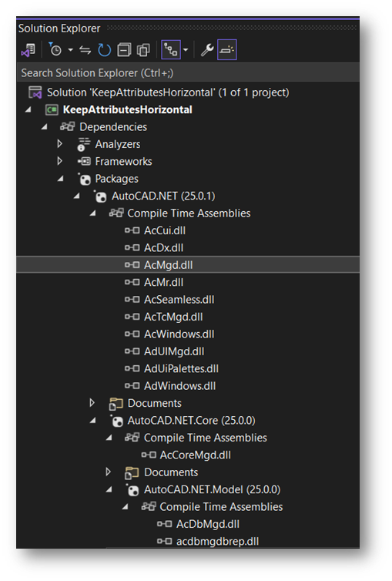Click the Packages icon
Viewport: 392px width, 581px height.
point(85,179)
